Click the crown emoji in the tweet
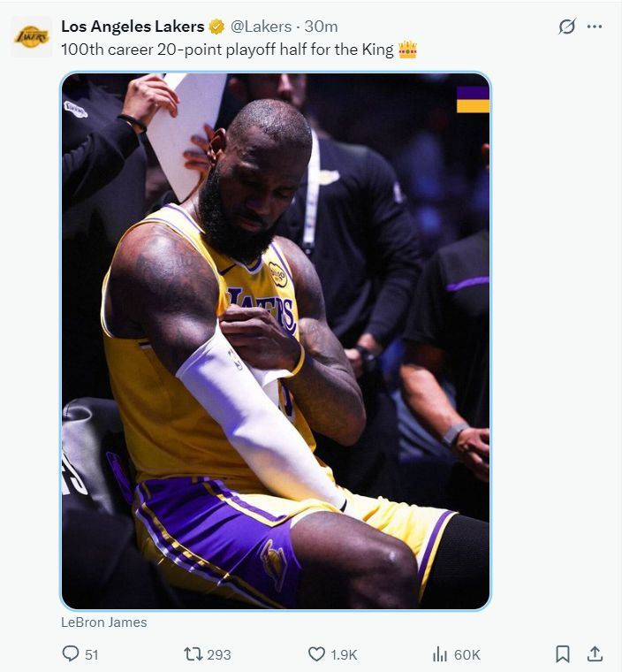 point(407,49)
